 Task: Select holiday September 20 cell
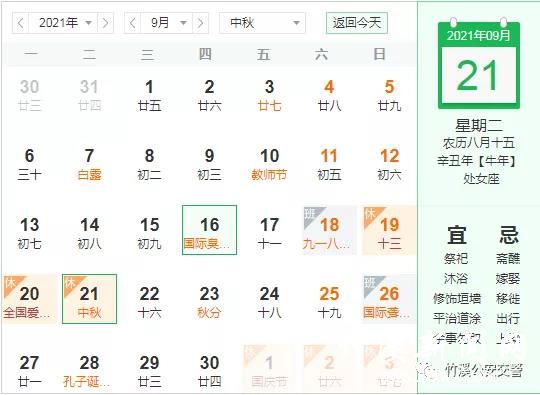coord(30,300)
